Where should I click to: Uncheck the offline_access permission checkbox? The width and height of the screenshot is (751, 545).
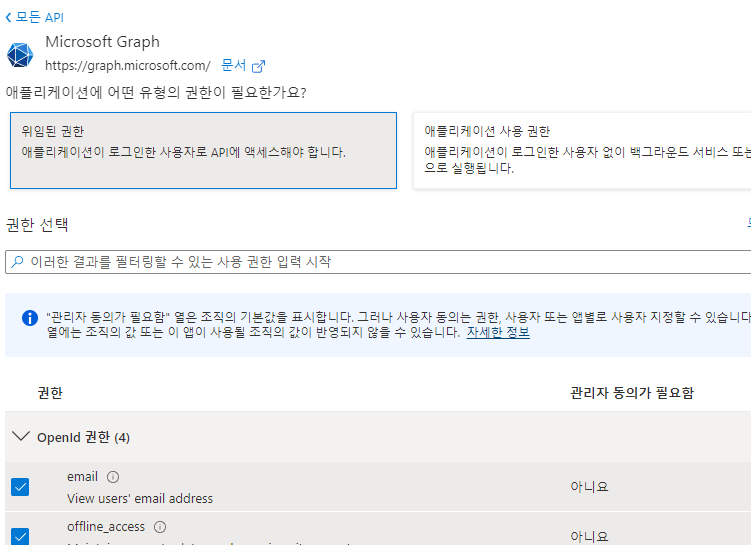click(x=20, y=536)
